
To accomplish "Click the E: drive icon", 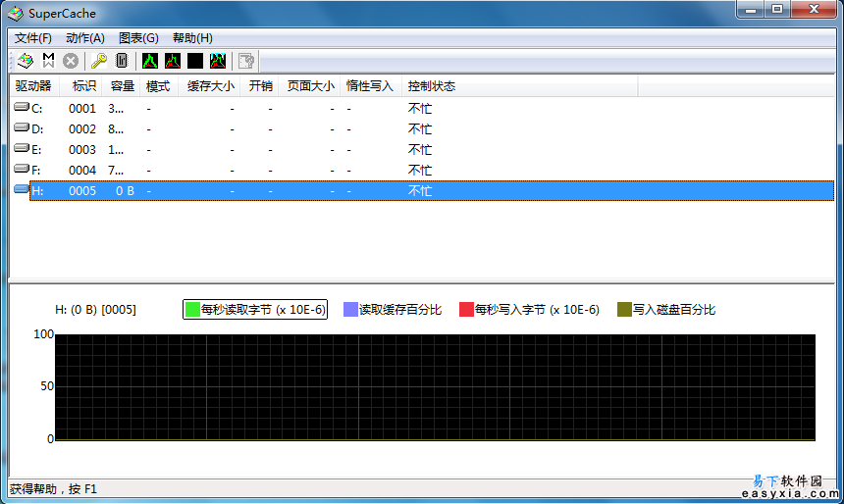I will coord(22,148).
